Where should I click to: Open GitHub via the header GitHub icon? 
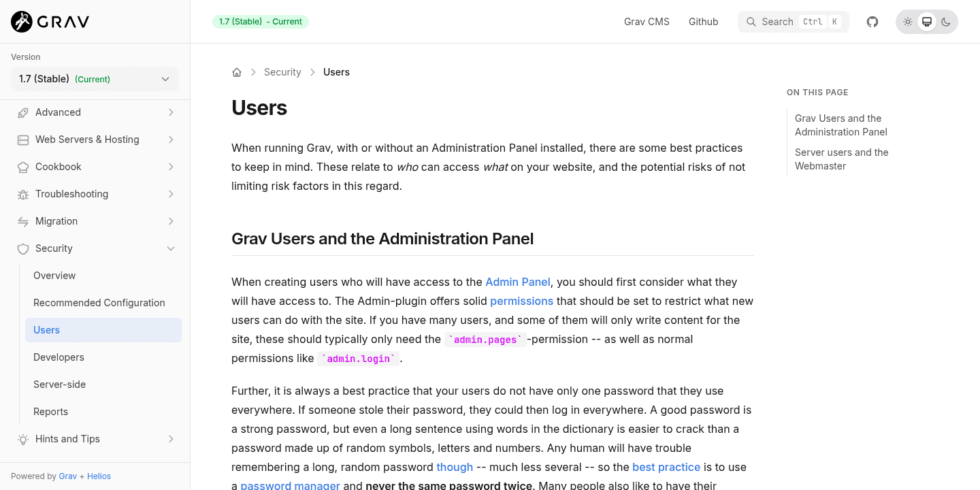872,21
